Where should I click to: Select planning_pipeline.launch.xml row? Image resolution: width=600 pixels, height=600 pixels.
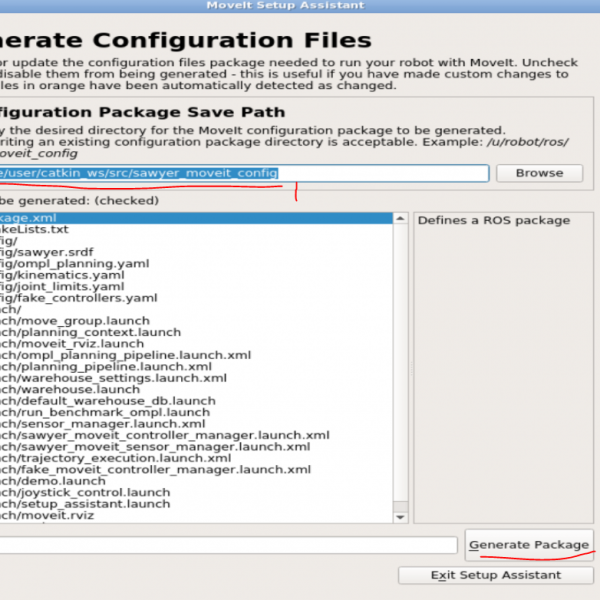pos(196,367)
